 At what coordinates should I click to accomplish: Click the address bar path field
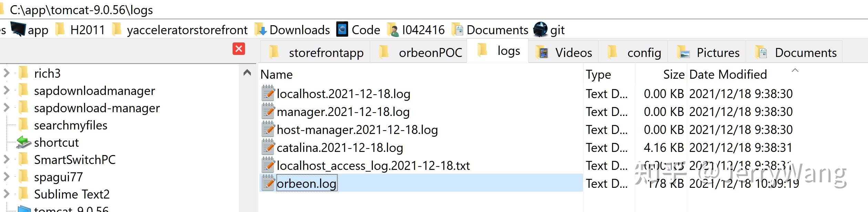click(413, 10)
